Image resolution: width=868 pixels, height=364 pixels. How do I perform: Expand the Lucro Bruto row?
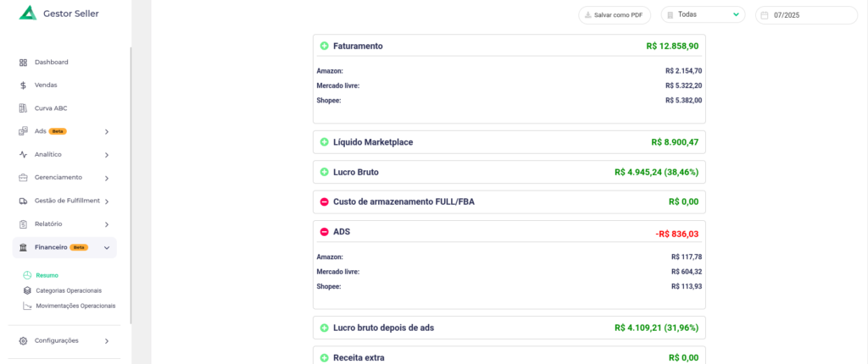(x=509, y=172)
